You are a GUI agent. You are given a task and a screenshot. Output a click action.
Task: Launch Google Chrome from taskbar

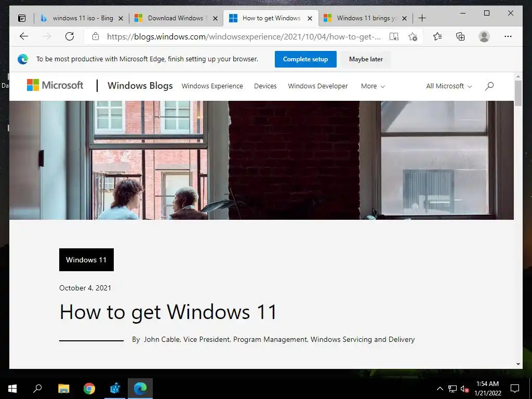(89, 389)
